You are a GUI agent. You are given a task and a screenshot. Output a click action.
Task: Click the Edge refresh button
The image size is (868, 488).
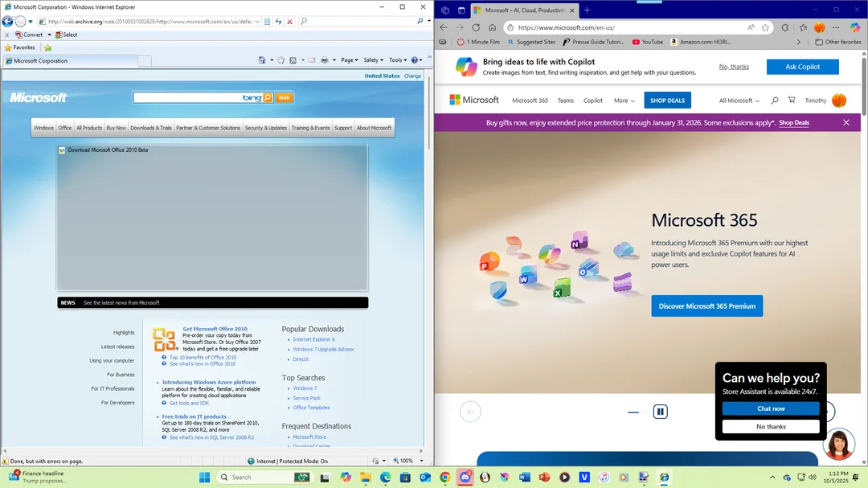pyautogui.click(x=476, y=27)
